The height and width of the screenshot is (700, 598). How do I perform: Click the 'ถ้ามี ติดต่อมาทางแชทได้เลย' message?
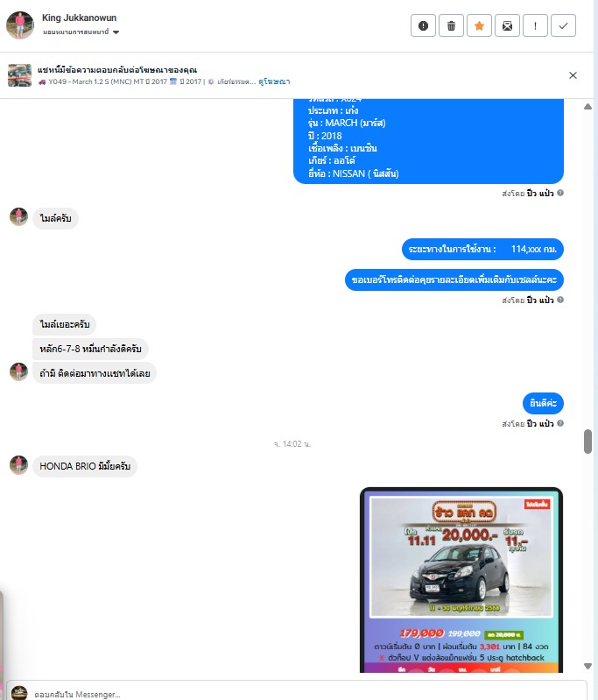point(95,373)
